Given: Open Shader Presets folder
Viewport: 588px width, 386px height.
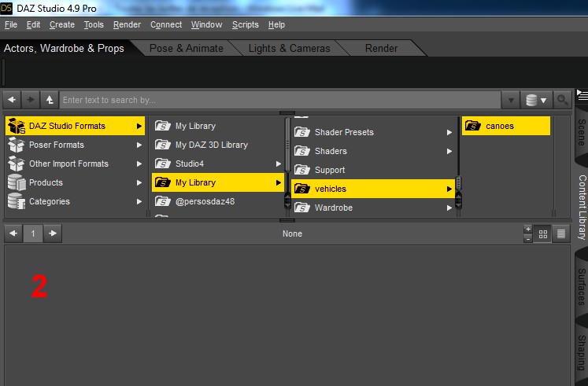Looking at the screenshot, I should click(373, 132).
